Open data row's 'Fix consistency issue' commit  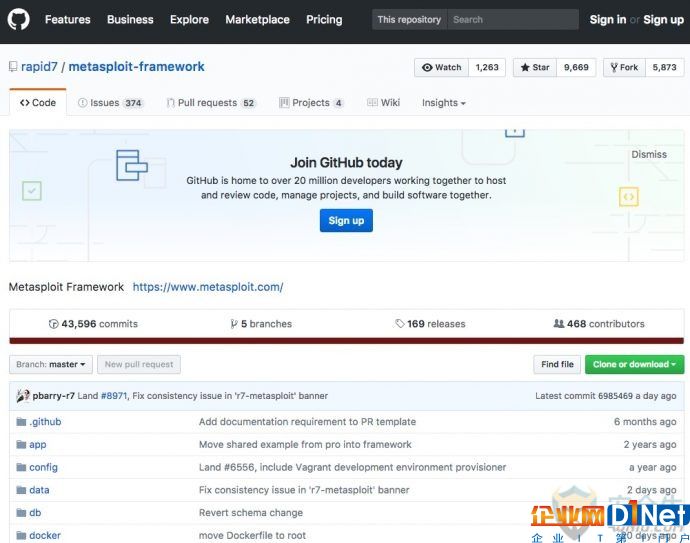point(304,490)
